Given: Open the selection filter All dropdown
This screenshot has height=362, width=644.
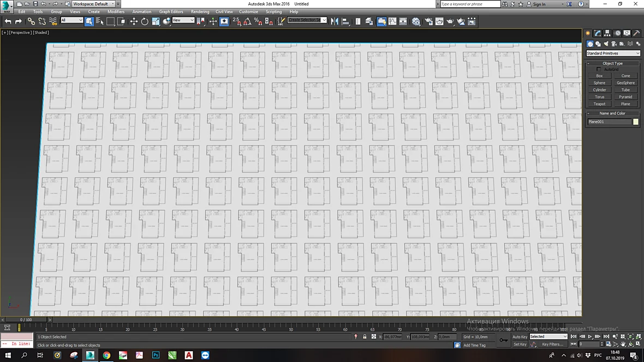Looking at the screenshot, I should (72, 20).
